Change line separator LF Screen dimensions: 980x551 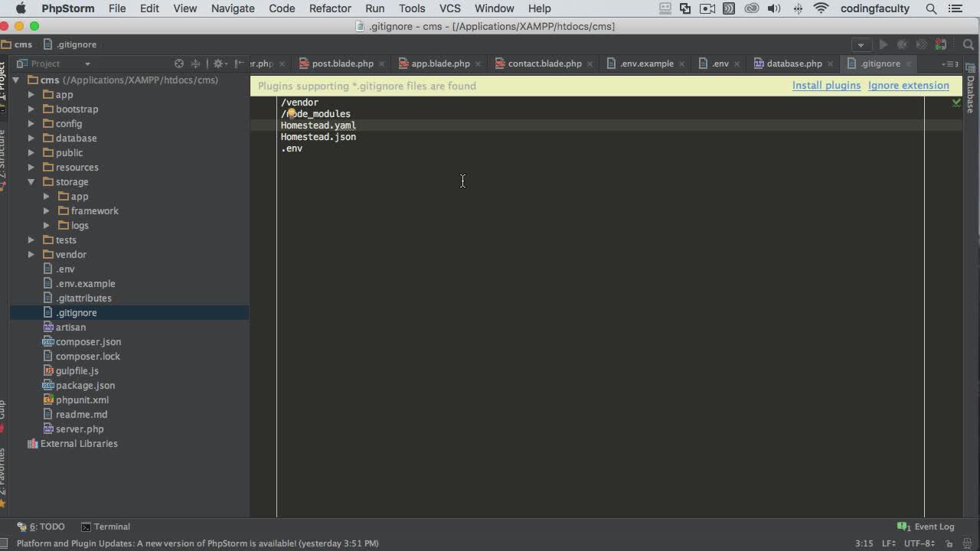tap(889, 543)
